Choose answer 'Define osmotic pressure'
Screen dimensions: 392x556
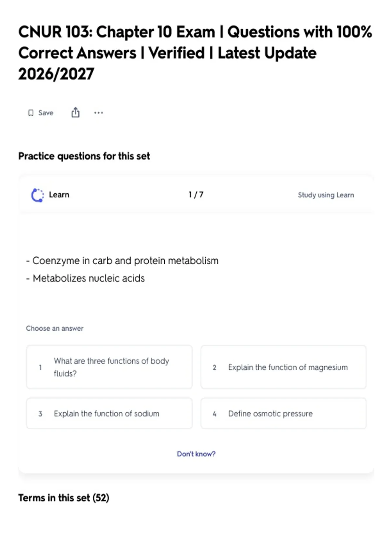click(284, 413)
